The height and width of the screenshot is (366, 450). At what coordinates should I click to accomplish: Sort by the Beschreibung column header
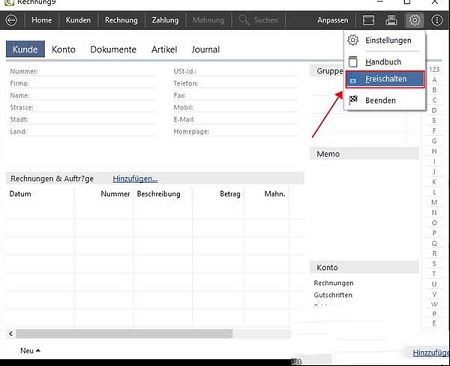click(x=159, y=194)
